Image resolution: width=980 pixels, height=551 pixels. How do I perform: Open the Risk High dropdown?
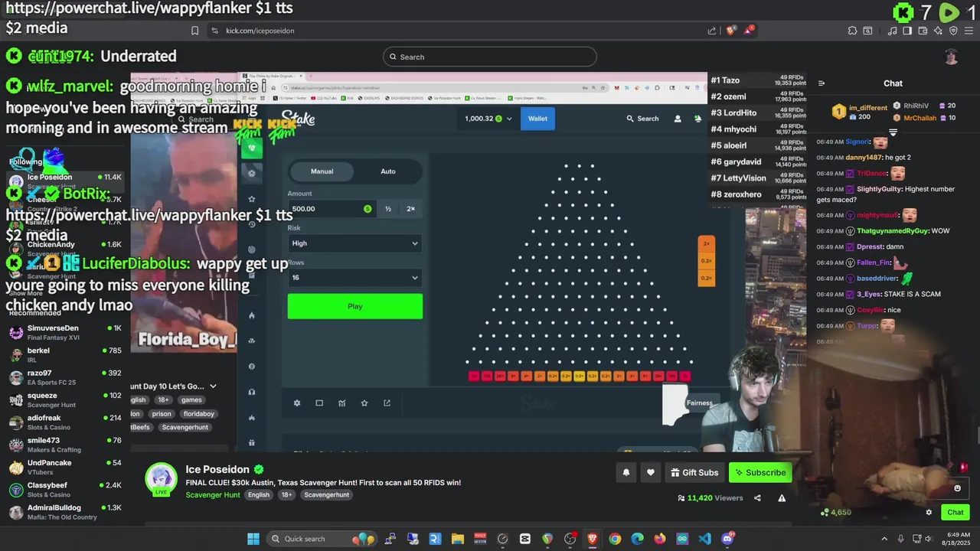tap(354, 243)
